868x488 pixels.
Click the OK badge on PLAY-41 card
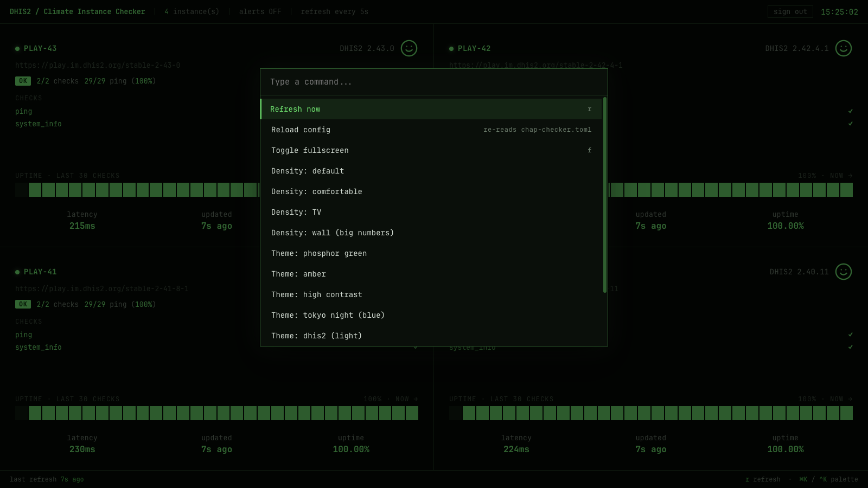[x=23, y=304]
